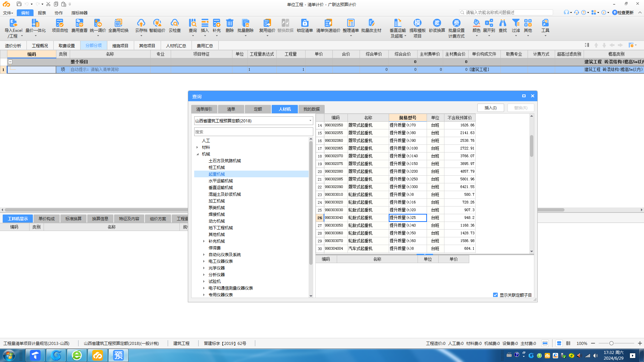Expand the 光学仪器 node

pyautogui.click(x=204, y=268)
